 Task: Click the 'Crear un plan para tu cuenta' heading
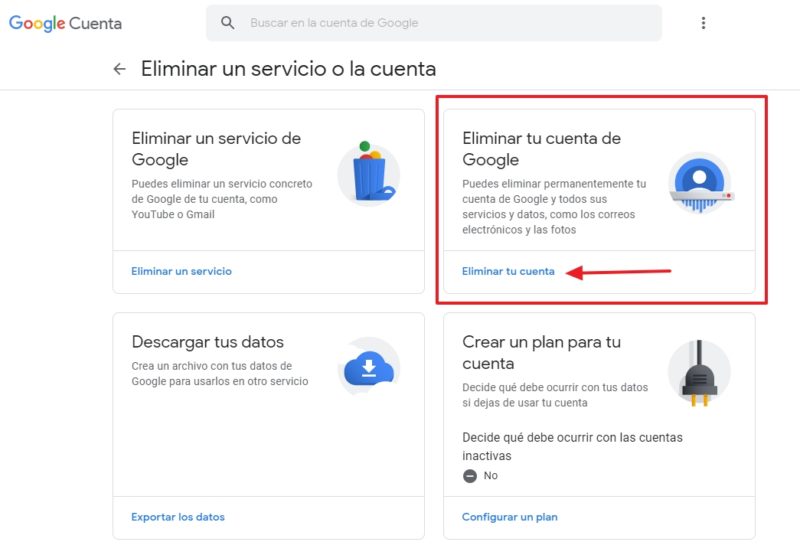pyautogui.click(x=541, y=352)
